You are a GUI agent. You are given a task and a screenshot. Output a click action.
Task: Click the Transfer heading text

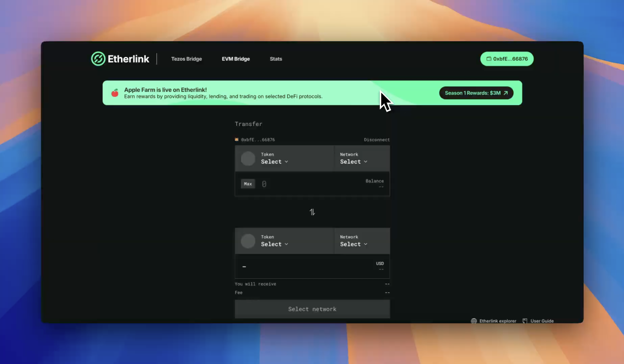click(x=248, y=124)
